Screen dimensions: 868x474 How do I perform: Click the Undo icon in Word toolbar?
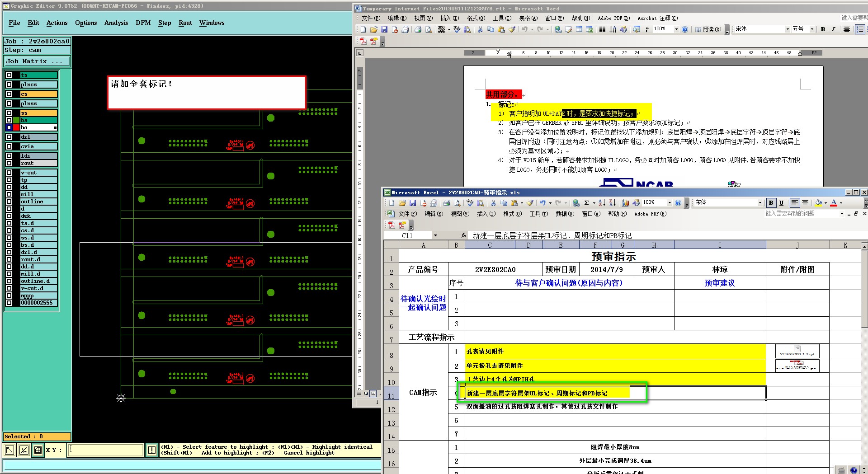pyautogui.click(x=524, y=29)
